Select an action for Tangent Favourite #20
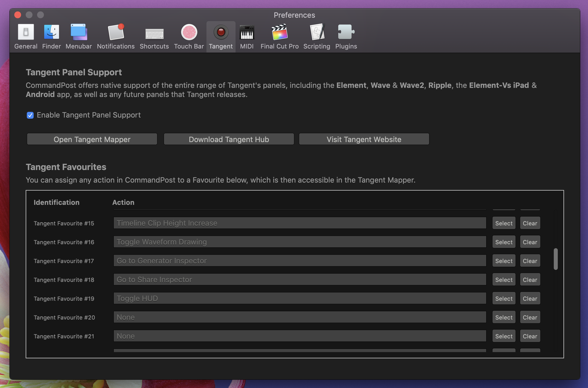This screenshot has height=388, width=588. point(504,317)
